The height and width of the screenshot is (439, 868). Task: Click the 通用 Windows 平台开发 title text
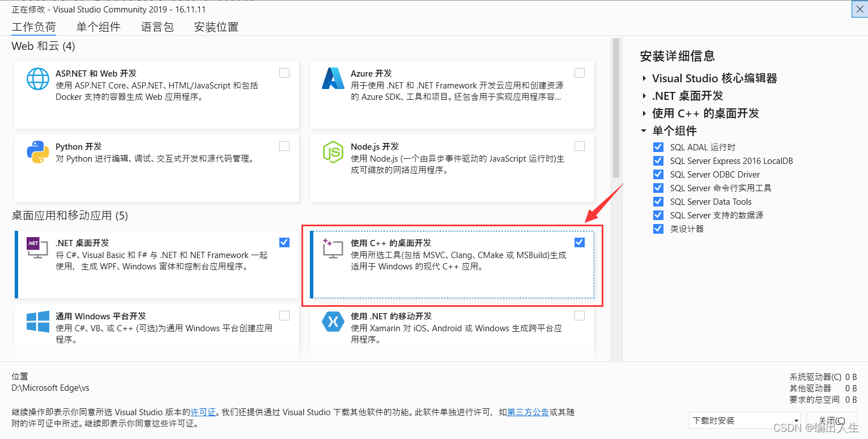100,316
